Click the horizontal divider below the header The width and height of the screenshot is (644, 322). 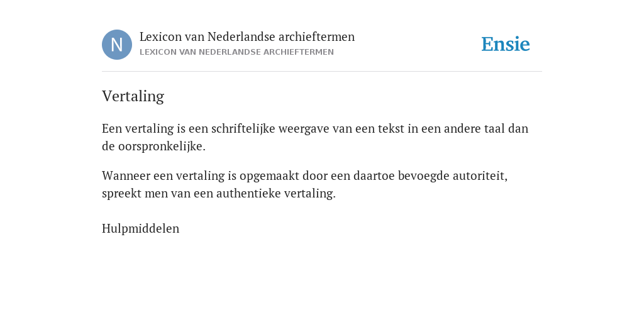[322, 72]
